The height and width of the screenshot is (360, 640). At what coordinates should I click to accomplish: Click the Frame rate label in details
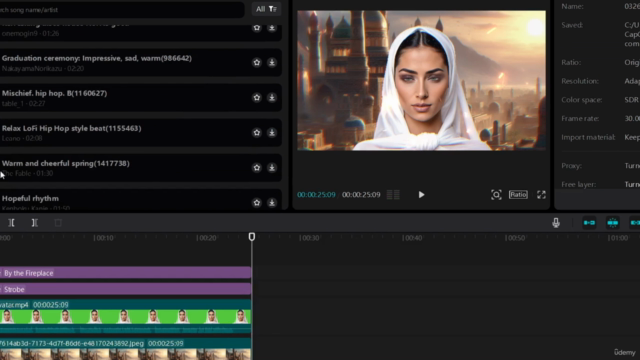[x=580, y=119]
